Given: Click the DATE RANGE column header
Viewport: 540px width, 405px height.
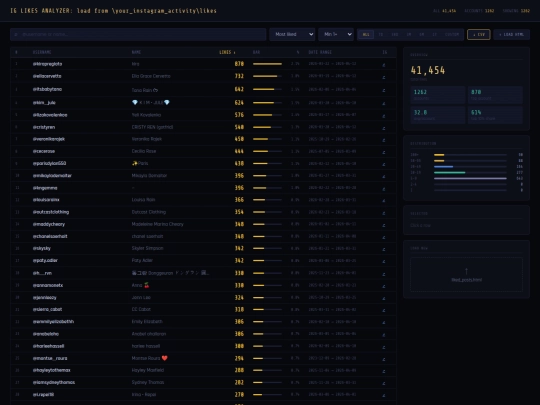Looking at the screenshot, I should coord(320,52).
